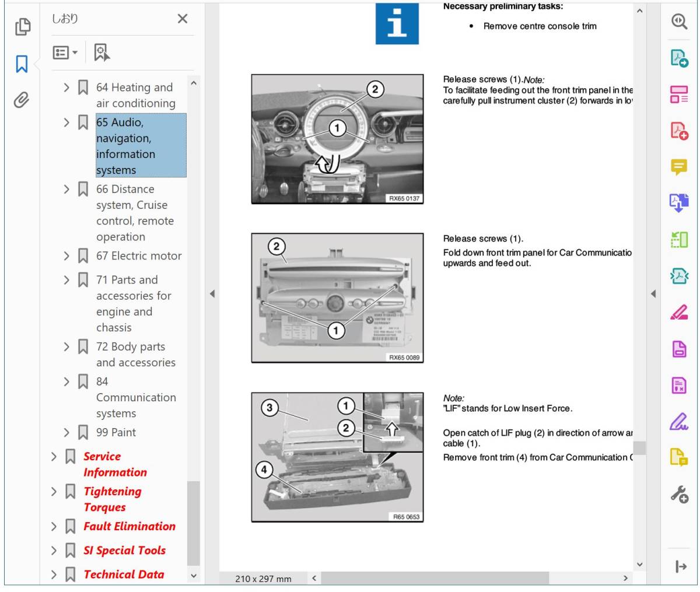Open bookmark 64 Heating and air conditioning

tap(135, 95)
